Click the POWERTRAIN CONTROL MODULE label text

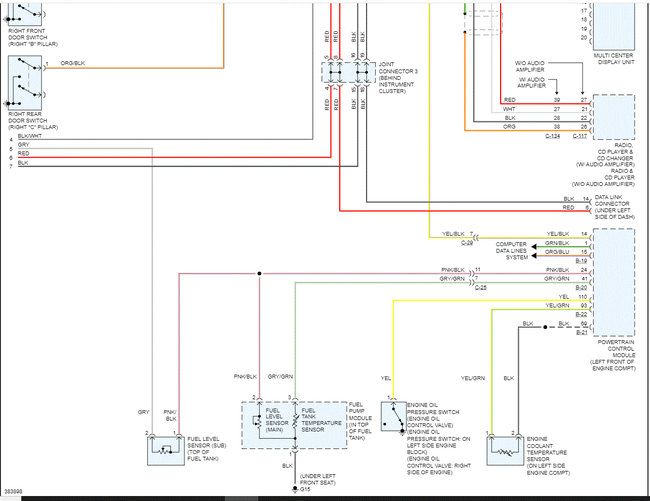point(613,355)
